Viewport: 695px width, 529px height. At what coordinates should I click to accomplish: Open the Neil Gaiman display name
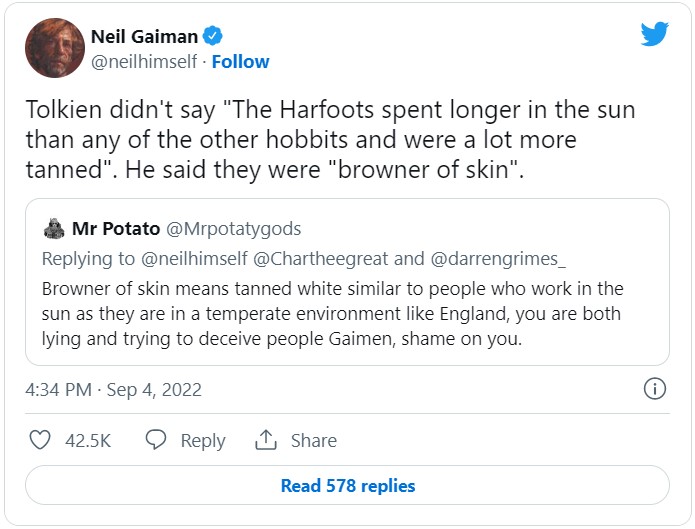[x=144, y=37]
